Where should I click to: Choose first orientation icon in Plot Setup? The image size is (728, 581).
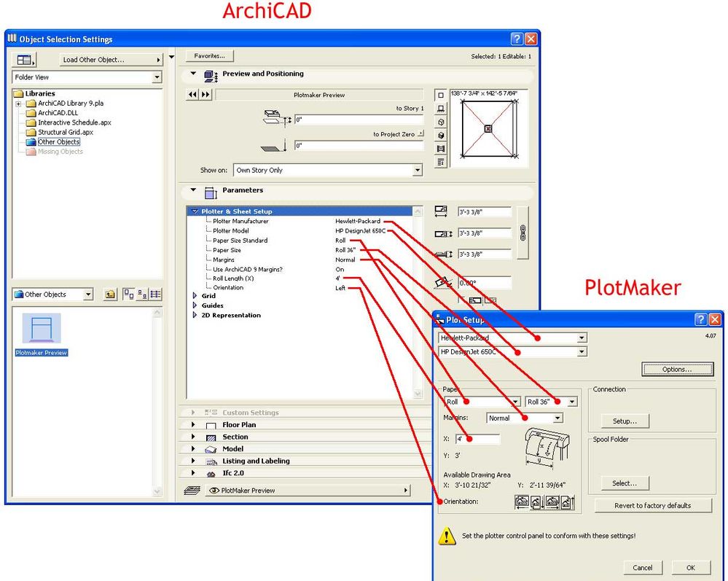(522, 502)
